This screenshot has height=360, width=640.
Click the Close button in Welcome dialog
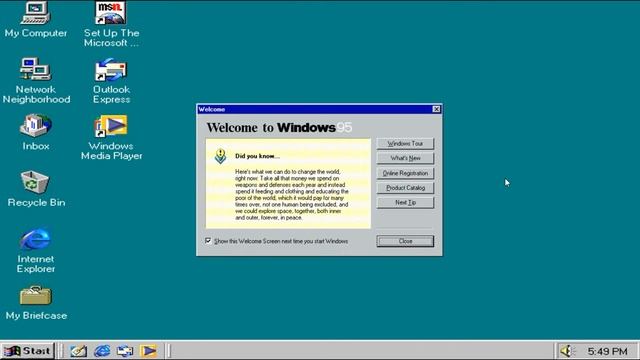click(405, 241)
